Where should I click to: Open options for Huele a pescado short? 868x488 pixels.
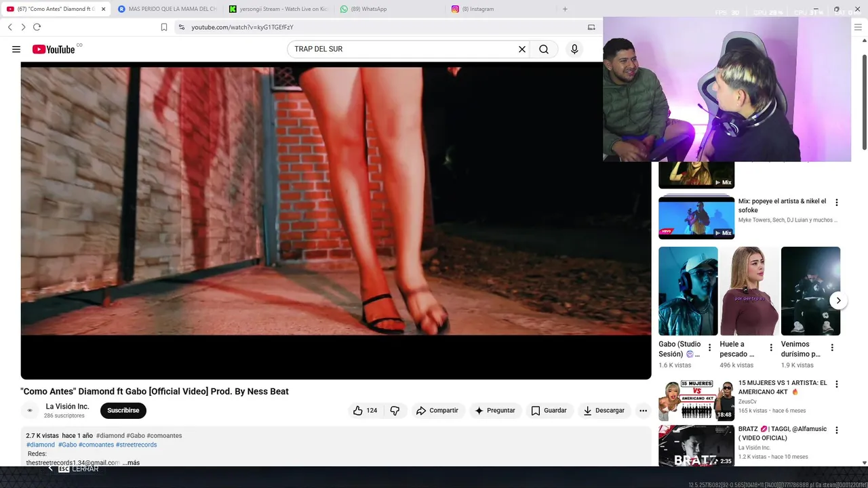coord(771,348)
